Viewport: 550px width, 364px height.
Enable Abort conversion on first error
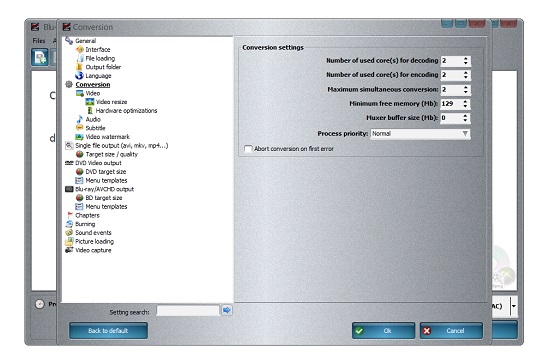click(x=248, y=149)
